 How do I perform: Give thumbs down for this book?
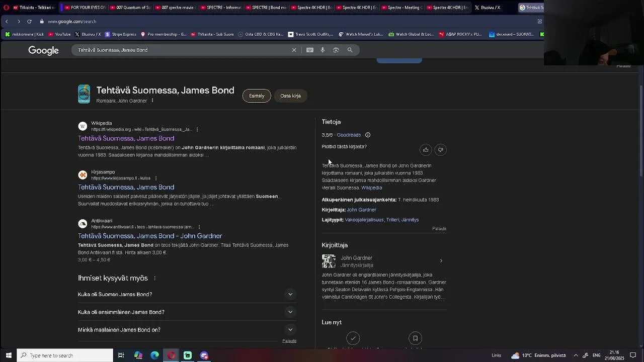[440, 150]
